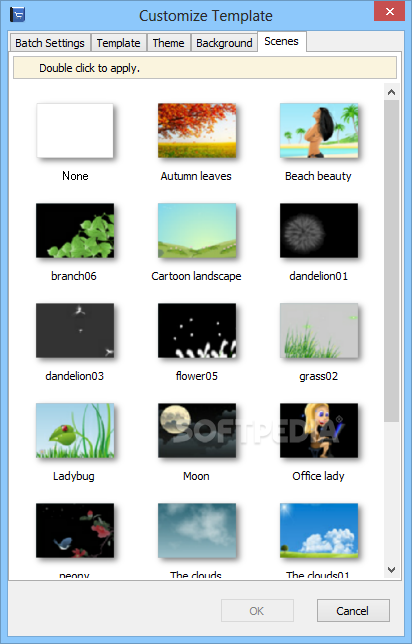Click the 'Moon' label

tap(196, 476)
